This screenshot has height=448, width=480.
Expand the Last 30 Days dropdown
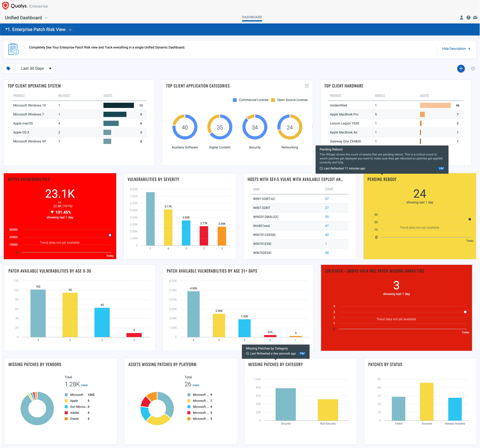pos(34,68)
